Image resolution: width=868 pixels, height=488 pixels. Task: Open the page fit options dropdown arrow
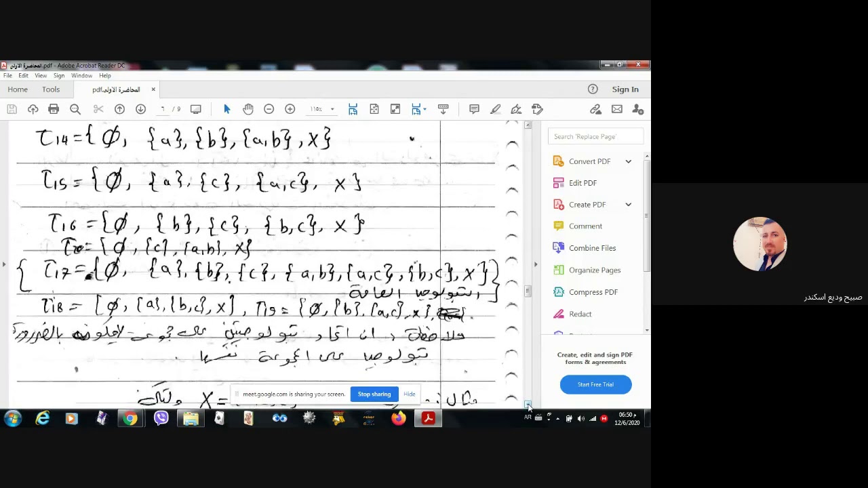[x=425, y=109]
